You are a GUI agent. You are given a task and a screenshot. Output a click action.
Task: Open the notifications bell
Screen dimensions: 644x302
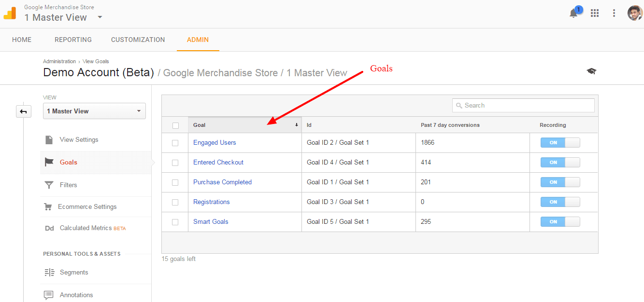573,14
